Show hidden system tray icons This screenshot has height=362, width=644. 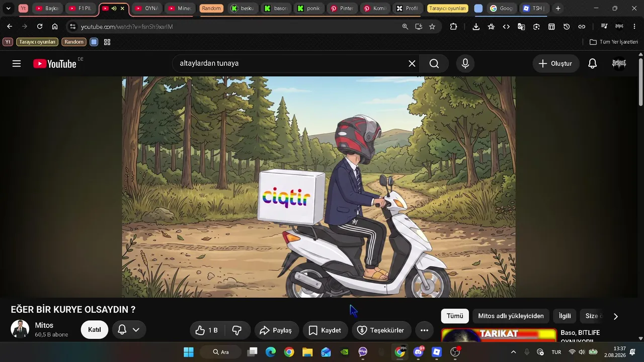pos(513,352)
